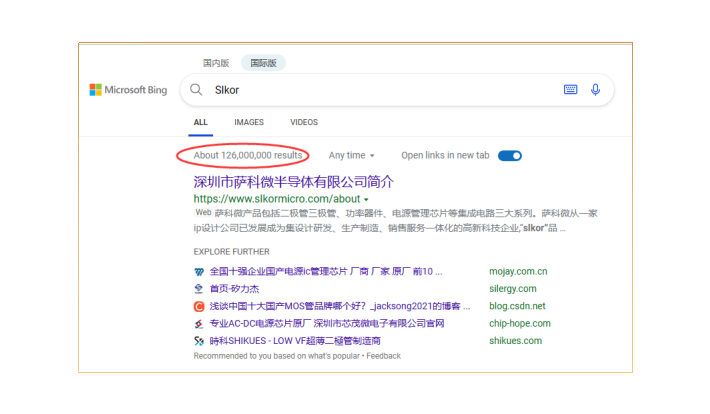Click the silergy.com result favicon

tap(199, 289)
